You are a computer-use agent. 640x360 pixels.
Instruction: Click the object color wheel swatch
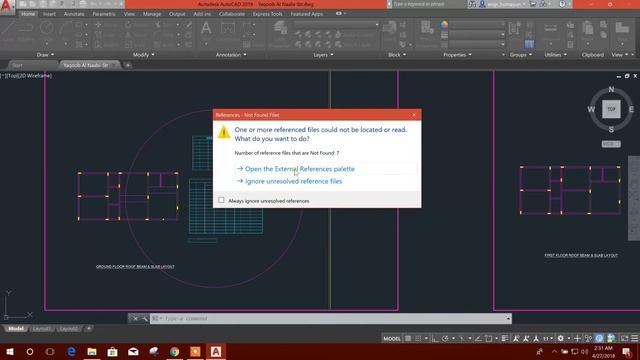point(444,24)
